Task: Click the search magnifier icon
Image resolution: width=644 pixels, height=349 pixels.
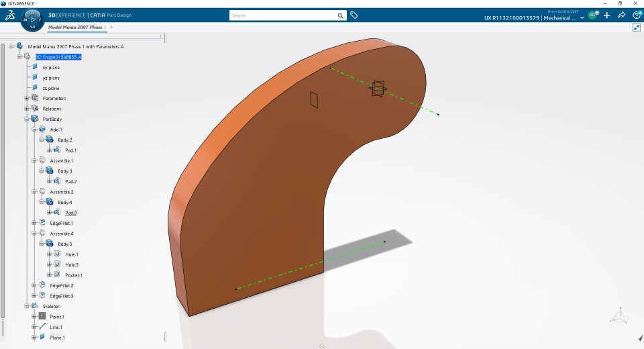Action: click(341, 15)
